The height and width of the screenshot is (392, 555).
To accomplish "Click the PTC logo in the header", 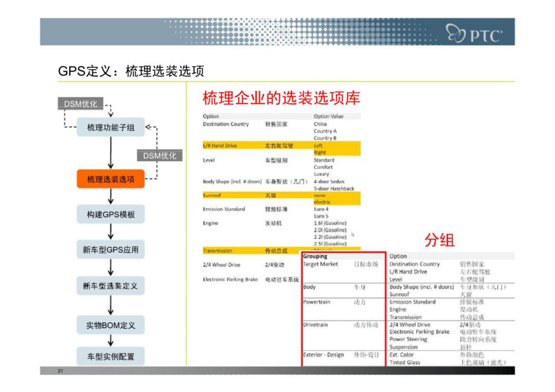I will [474, 33].
